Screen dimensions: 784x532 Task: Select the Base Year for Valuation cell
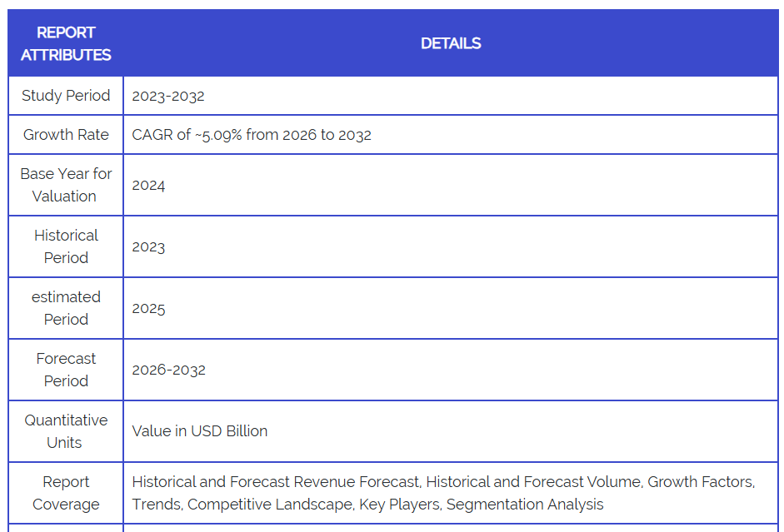[66, 185]
